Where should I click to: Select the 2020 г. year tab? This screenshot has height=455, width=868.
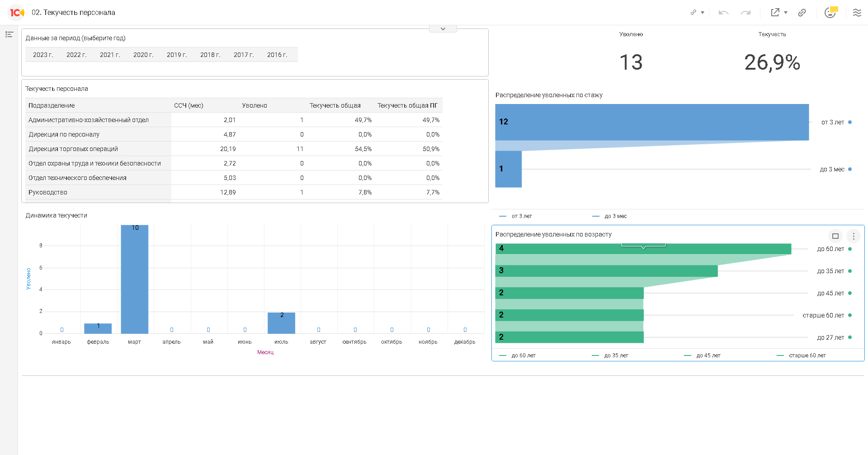[x=143, y=55]
